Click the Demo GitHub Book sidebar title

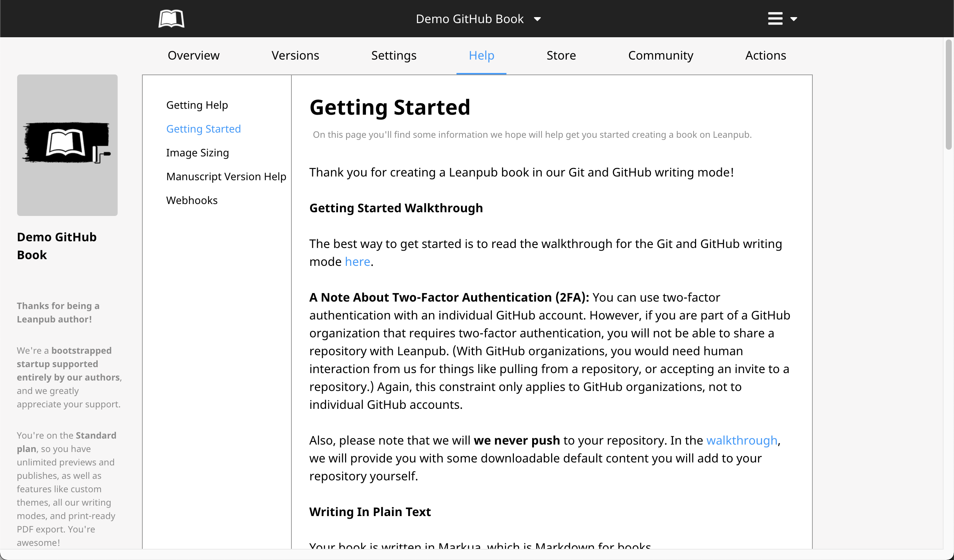(x=56, y=246)
